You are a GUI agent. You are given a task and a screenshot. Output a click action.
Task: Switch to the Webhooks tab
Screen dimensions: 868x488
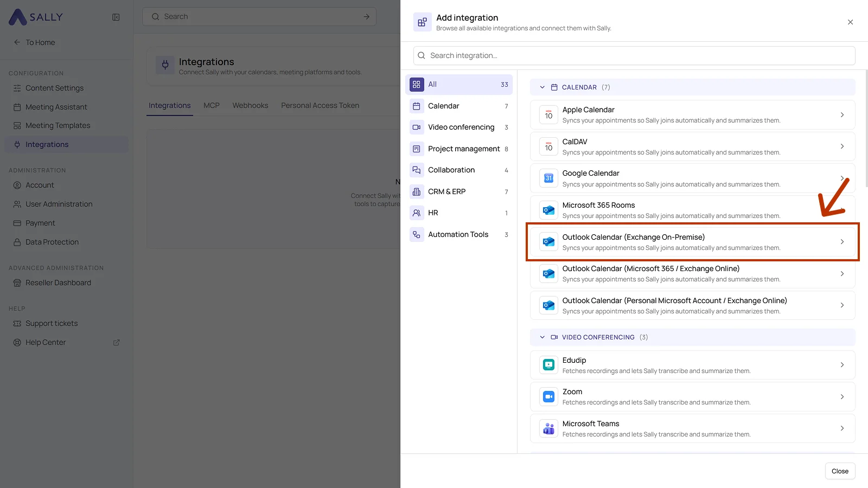[250, 105]
